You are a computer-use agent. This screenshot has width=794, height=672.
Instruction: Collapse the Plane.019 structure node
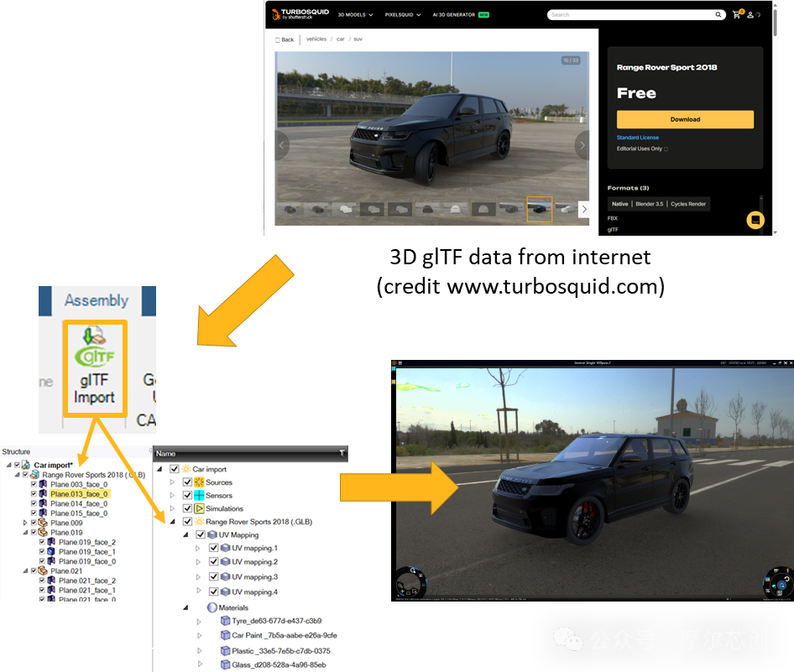click(25, 533)
